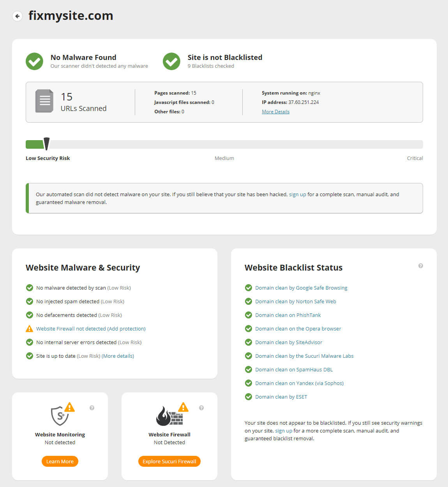Click help icon in Website Monitoring card

click(92, 408)
